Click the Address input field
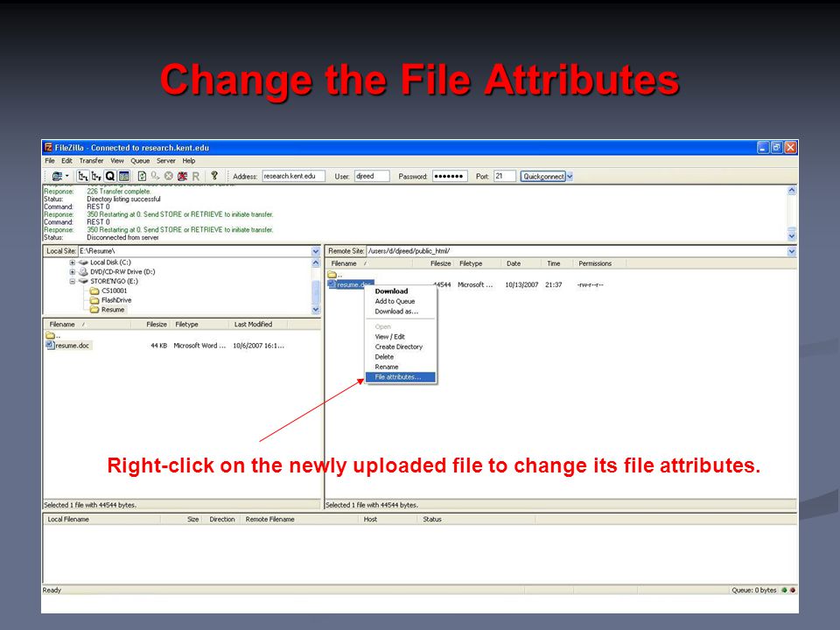Viewport: 840px width, 630px height. tap(293, 176)
